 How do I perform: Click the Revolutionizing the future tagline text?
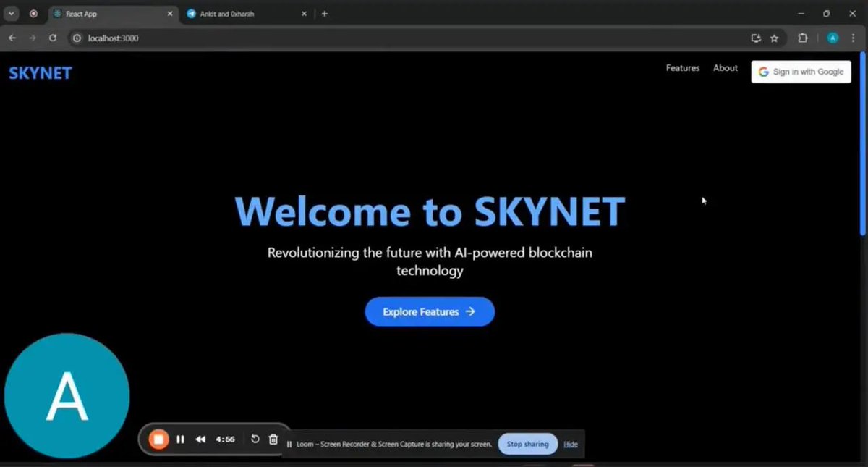pyautogui.click(x=430, y=261)
